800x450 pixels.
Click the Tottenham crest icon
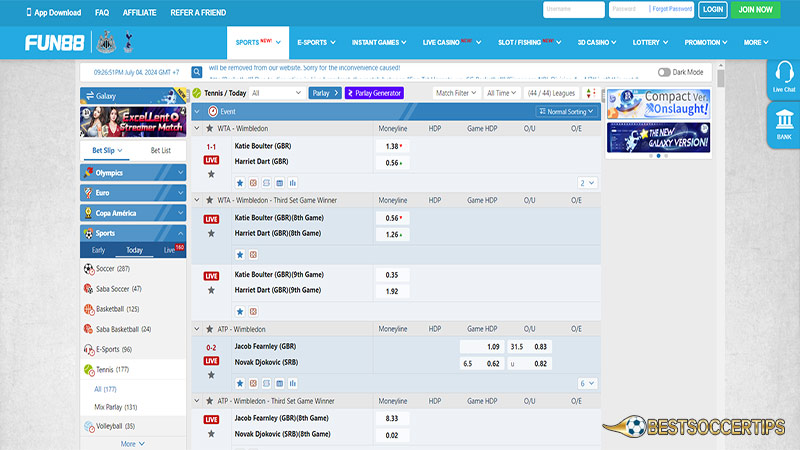point(129,42)
